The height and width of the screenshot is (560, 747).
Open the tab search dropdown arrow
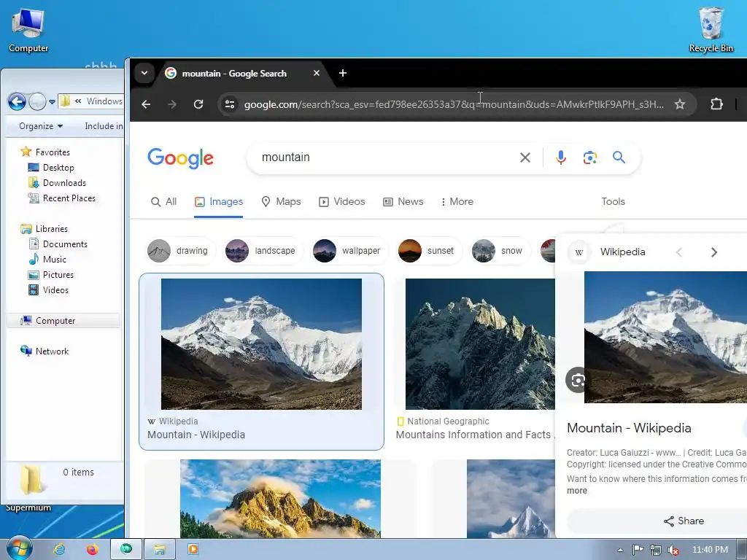[144, 73]
